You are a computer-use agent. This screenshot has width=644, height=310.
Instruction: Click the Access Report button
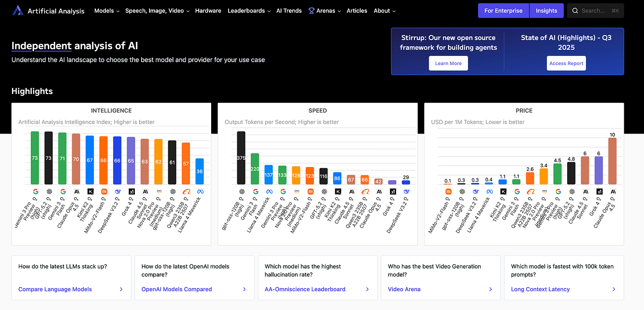click(566, 64)
